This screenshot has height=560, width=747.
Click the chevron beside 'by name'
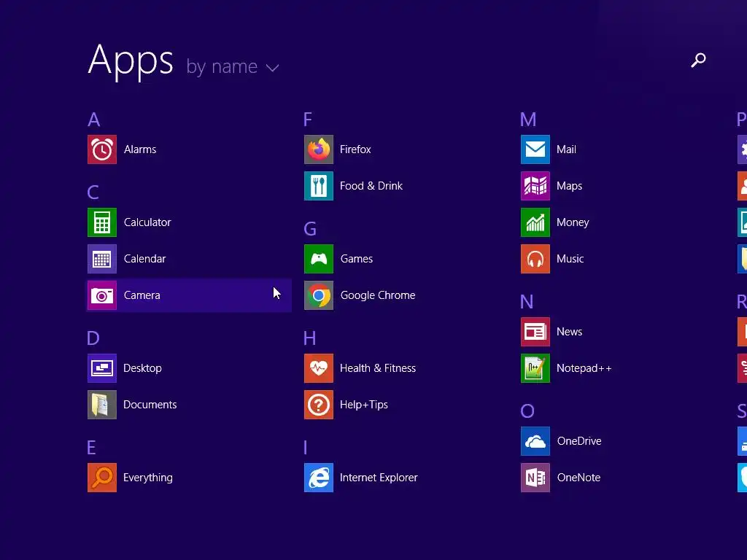(273, 68)
